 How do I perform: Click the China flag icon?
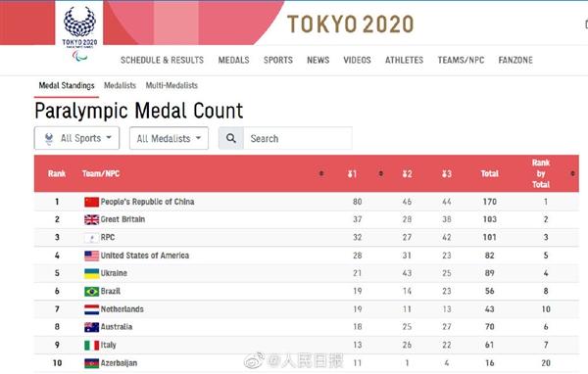point(91,202)
